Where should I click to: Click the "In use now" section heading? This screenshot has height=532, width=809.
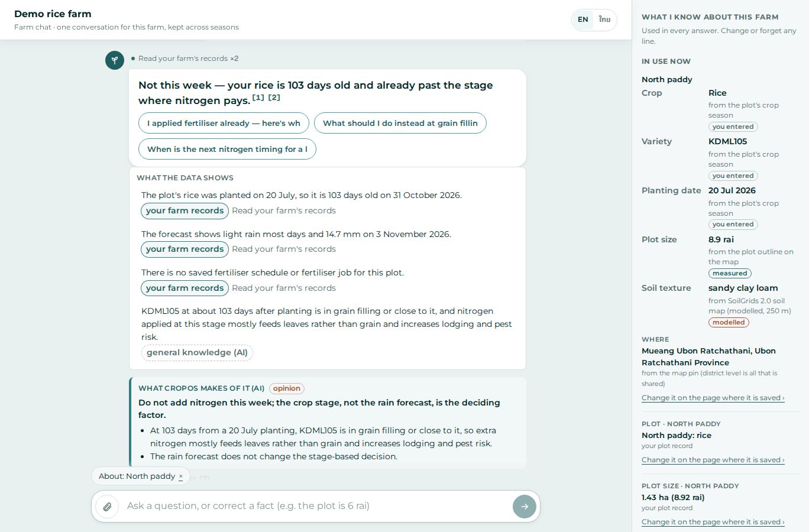click(666, 61)
